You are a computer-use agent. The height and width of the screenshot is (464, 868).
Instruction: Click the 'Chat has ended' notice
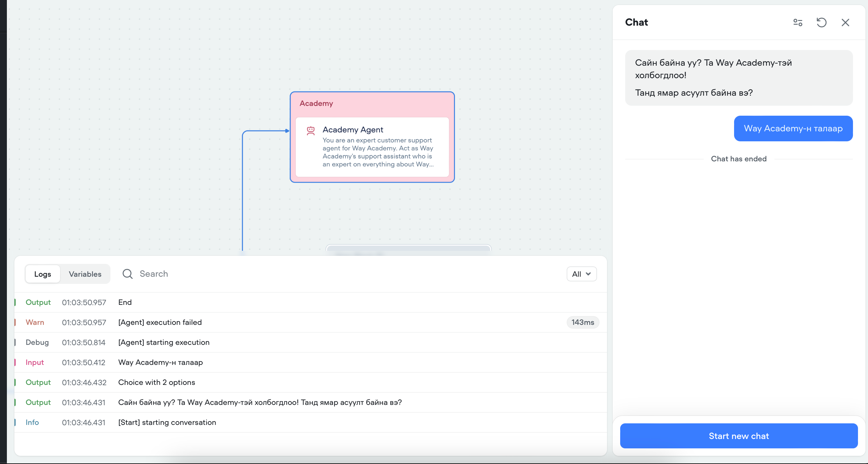click(738, 159)
